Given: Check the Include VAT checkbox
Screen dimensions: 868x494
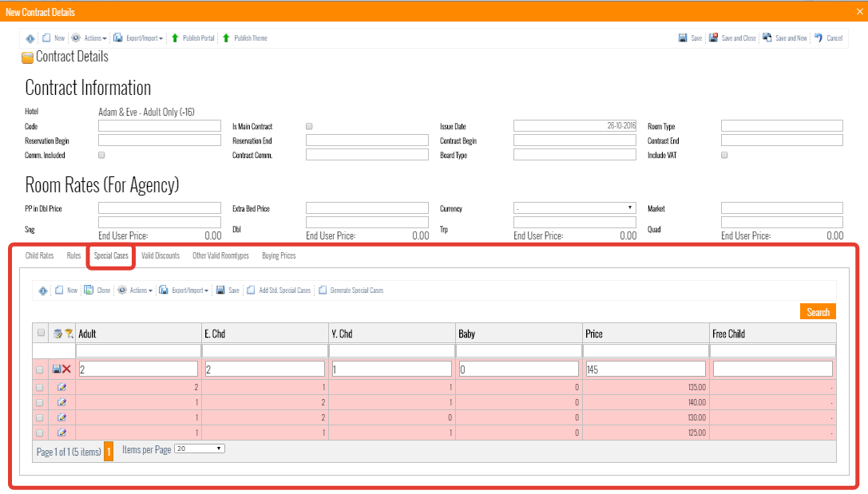Looking at the screenshot, I should pyautogui.click(x=724, y=156).
